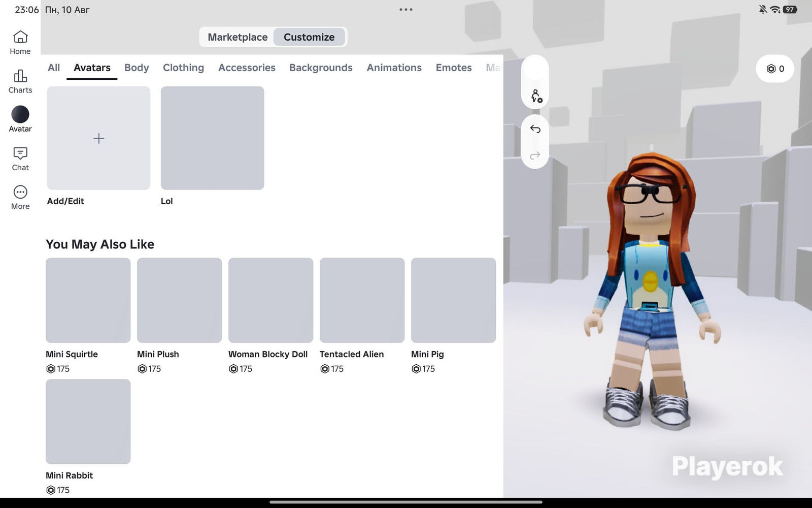Viewport: 812px width, 508px height.
Task: Tap the muted notifications bell icon
Action: tap(763, 10)
